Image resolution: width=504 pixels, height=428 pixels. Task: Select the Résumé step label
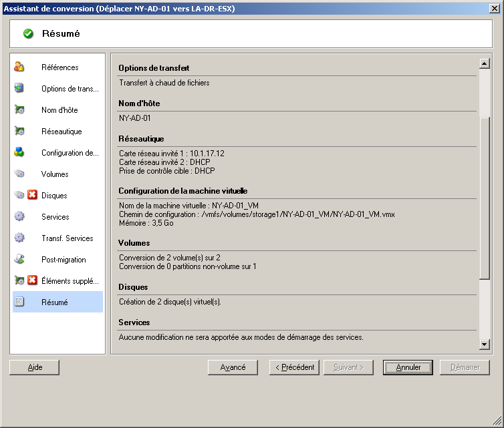coord(54,302)
